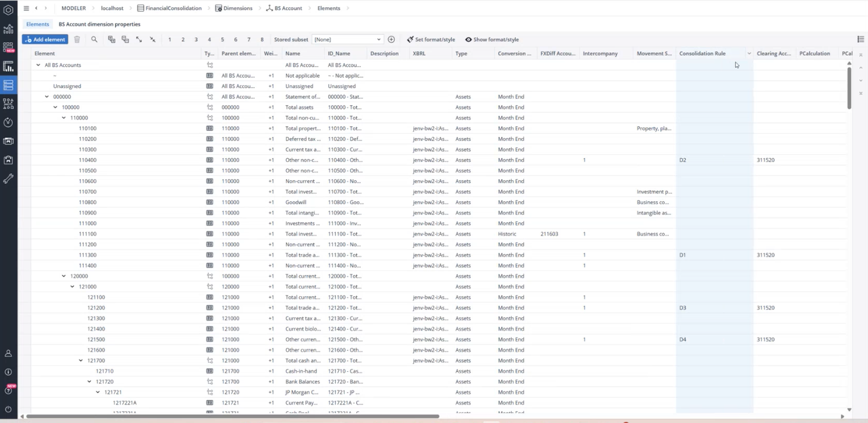Click the expand all arrows icon
Viewport: 868px width, 423px height.
(x=139, y=40)
